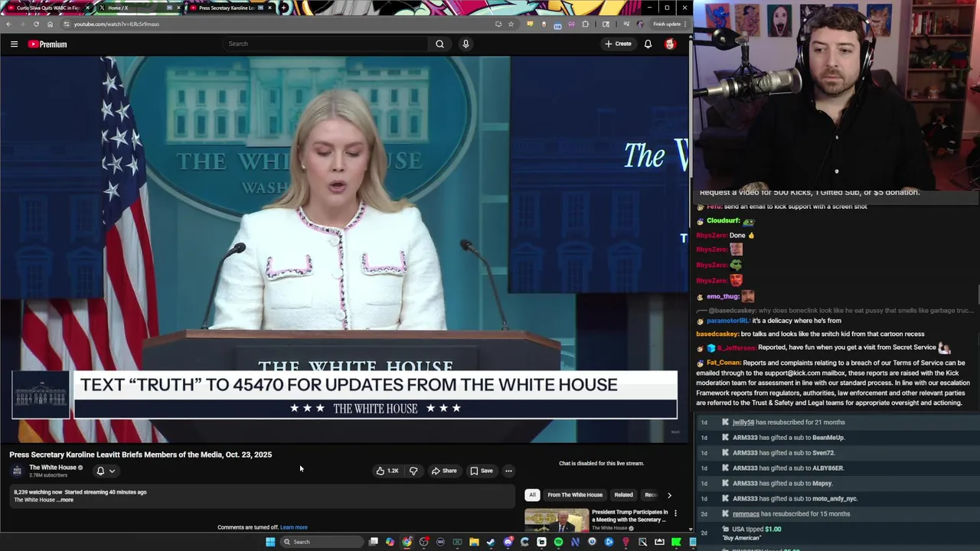Open the YouTube account avatar menu
The width and height of the screenshot is (980, 551).
pos(670,44)
